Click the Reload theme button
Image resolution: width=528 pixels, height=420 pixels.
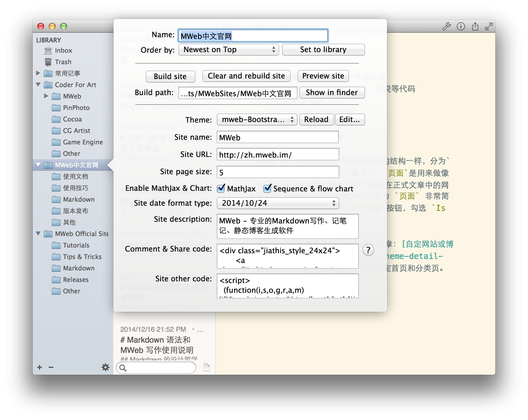316,119
